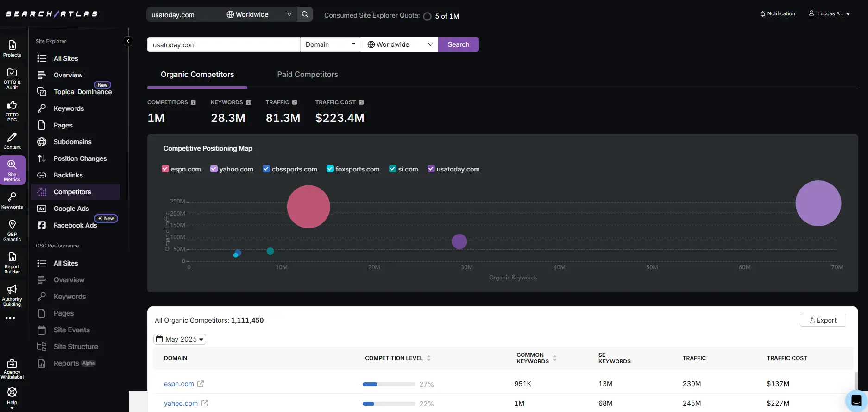The image size is (868, 412).
Task: Open the Luccas A. account menu
Action: click(x=830, y=13)
